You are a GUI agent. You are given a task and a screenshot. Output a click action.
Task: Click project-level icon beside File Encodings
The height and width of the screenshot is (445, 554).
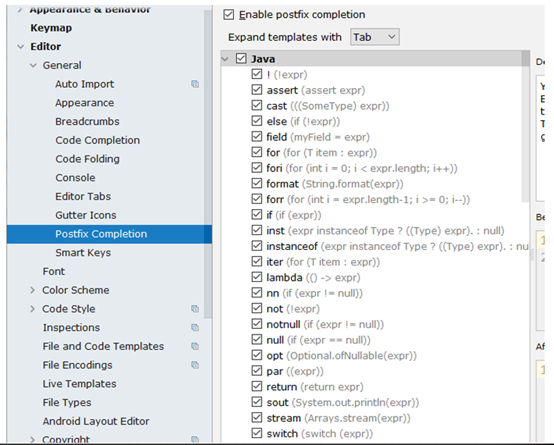pos(195,365)
